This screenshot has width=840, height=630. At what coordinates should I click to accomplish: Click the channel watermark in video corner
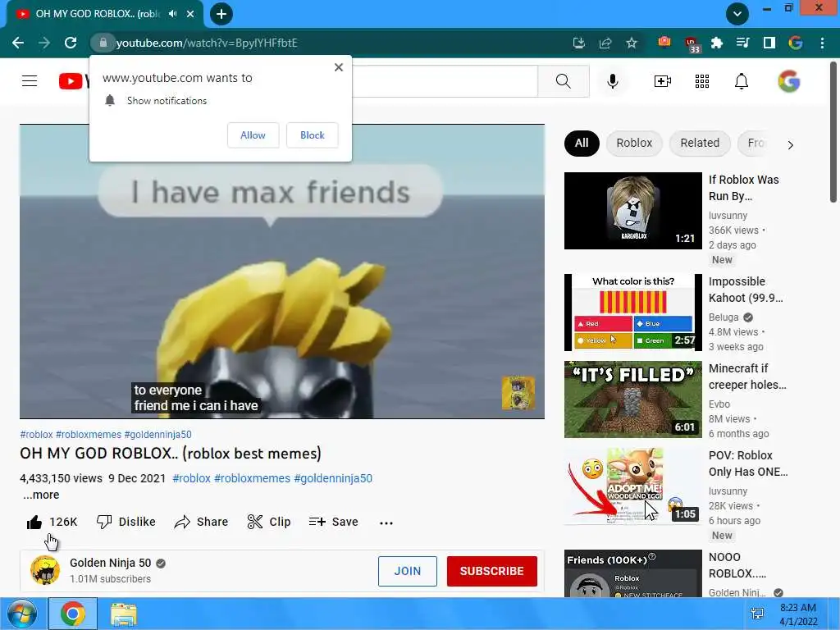click(518, 393)
